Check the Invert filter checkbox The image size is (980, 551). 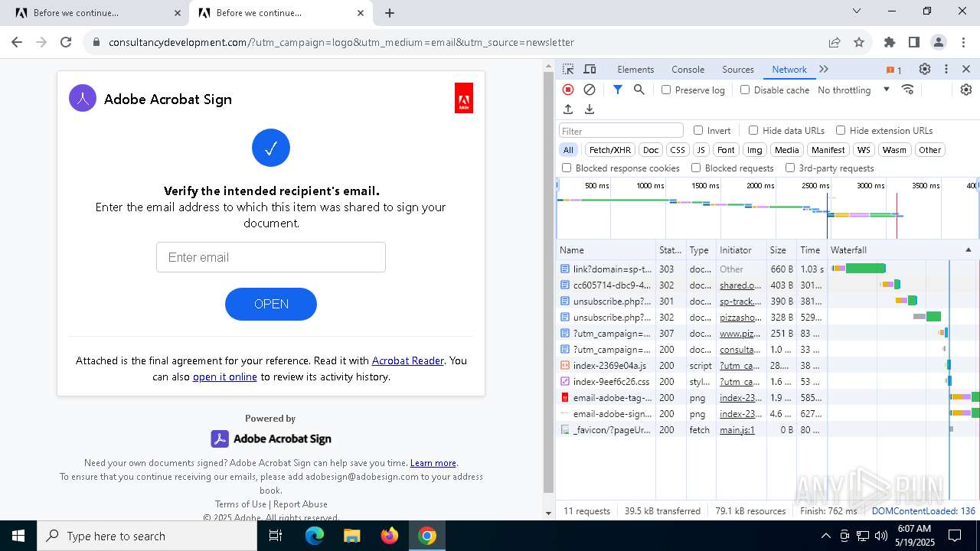click(x=698, y=130)
